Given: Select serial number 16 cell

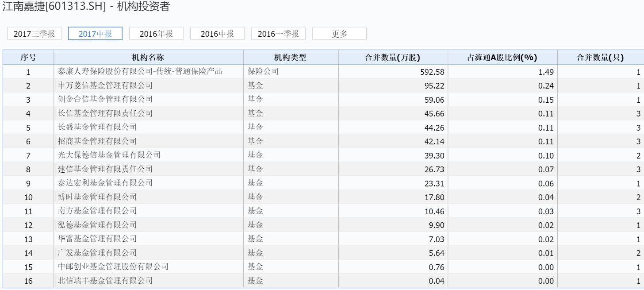Looking at the screenshot, I should tap(28, 281).
